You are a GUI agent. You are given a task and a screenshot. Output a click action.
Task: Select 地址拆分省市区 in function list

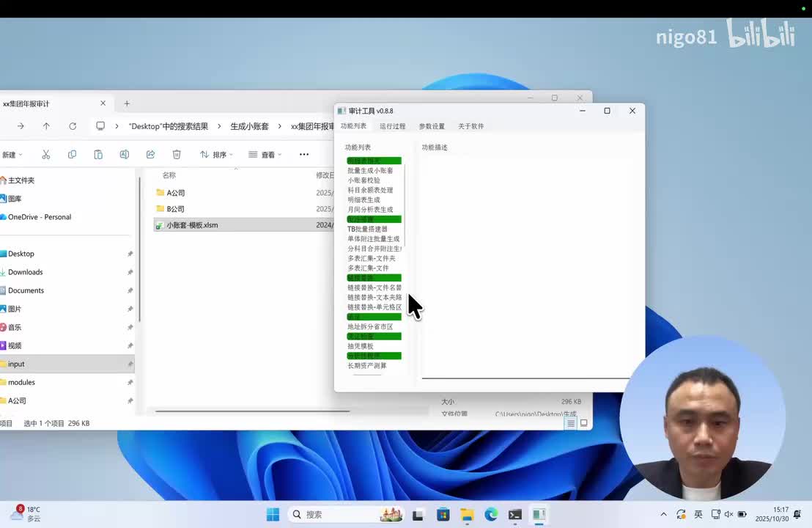pos(370,326)
